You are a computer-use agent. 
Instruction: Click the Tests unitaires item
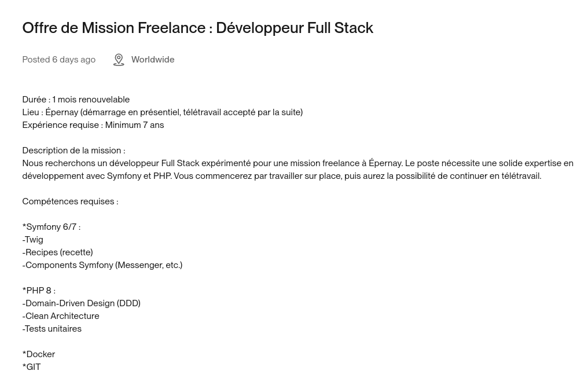click(x=52, y=329)
